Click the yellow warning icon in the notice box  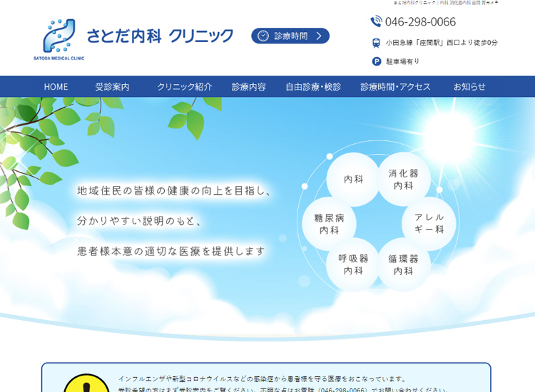pos(86,385)
